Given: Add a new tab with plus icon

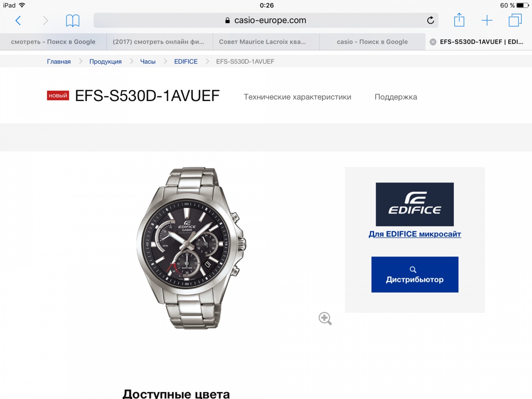Looking at the screenshot, I should [x=487, y=20].
